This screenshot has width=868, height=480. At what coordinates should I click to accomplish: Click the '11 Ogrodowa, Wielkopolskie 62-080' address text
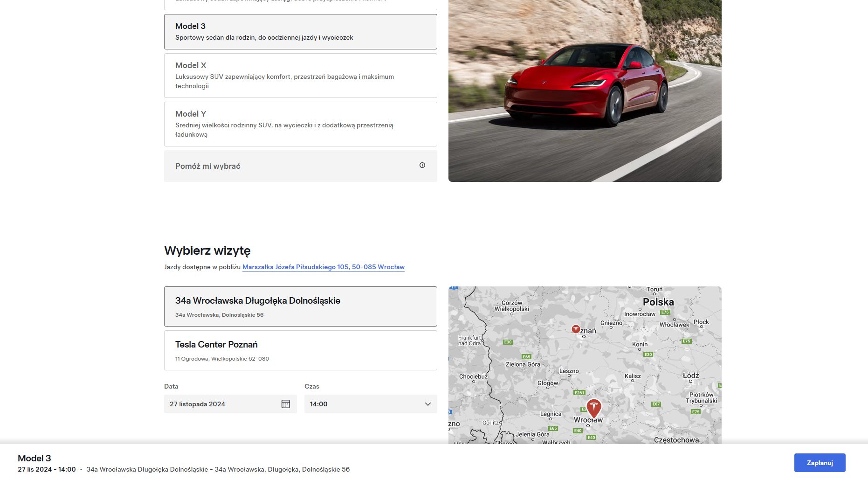(x=222, y=359)
